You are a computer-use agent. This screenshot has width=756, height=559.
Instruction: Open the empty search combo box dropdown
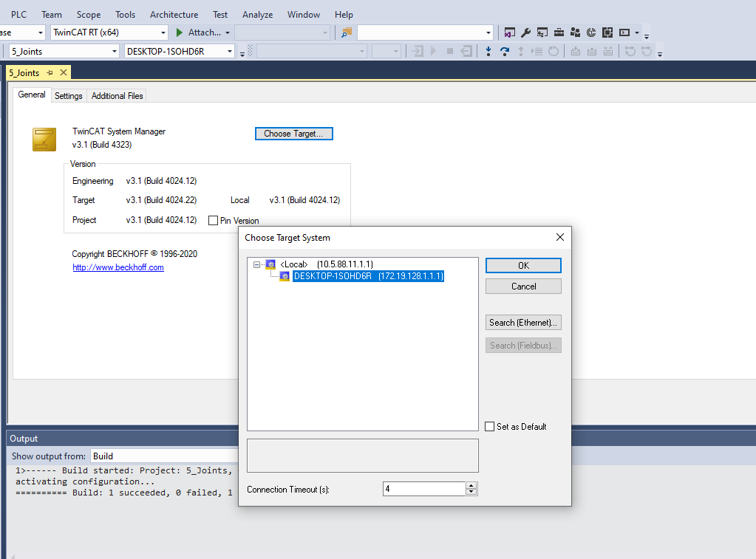pos(488,32)
